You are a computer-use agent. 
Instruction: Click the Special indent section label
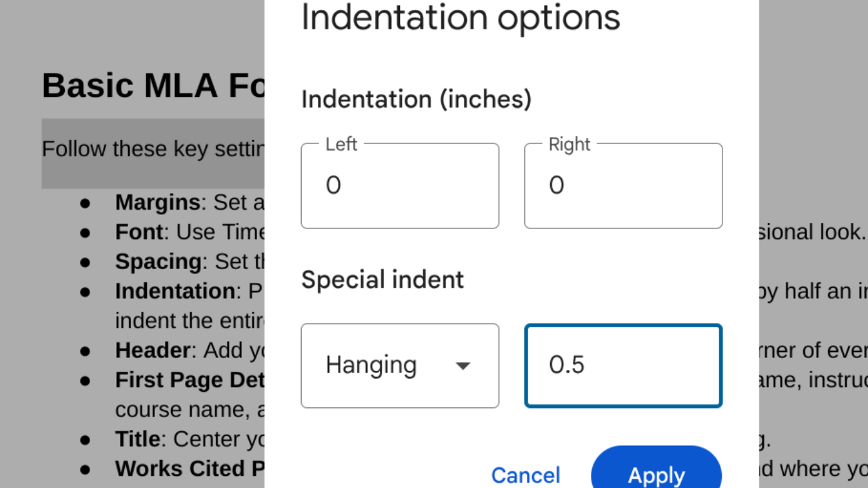tap(382, 280)
